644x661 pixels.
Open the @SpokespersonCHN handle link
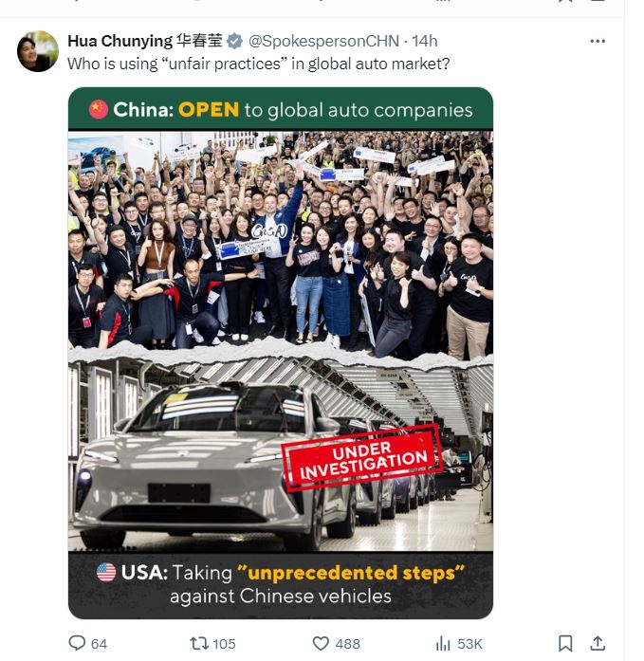[323, 41]
